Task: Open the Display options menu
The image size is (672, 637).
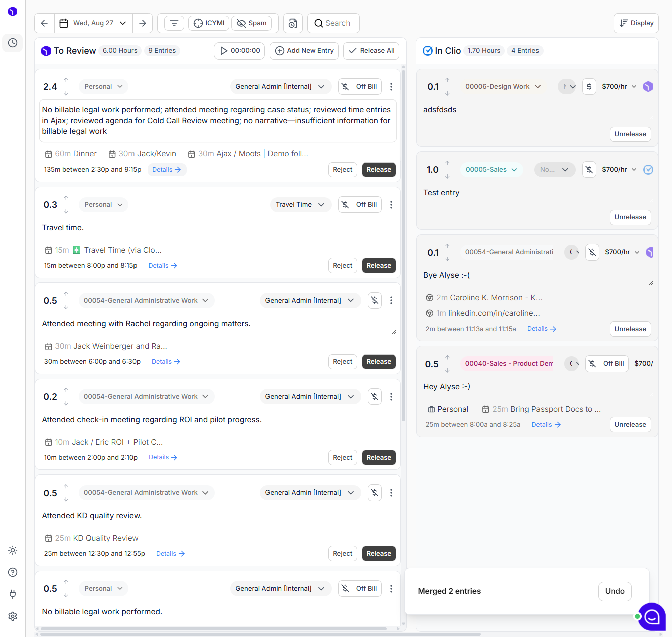Action: 636,23
